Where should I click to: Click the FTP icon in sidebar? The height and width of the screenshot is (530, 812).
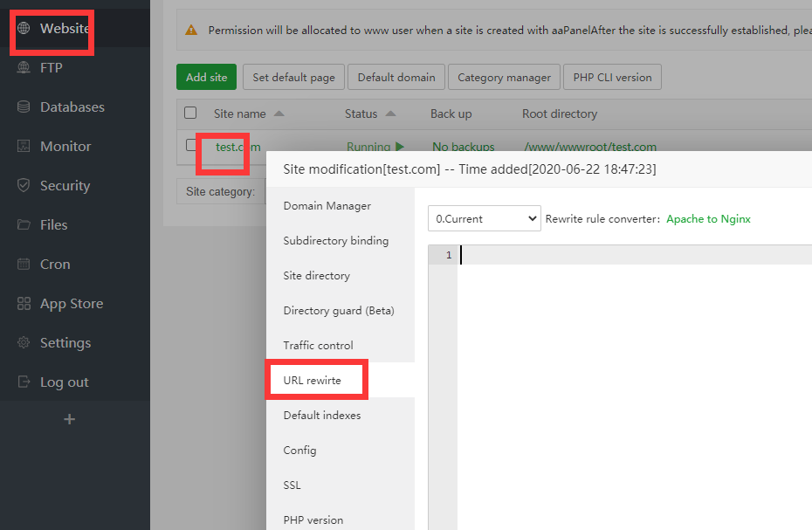[x=24, y=68]
